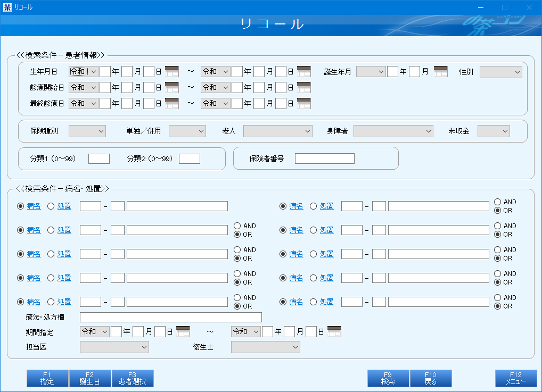Select 処置 radio in first left row
This screenshot has width=542, height=392.
[51, 206]
